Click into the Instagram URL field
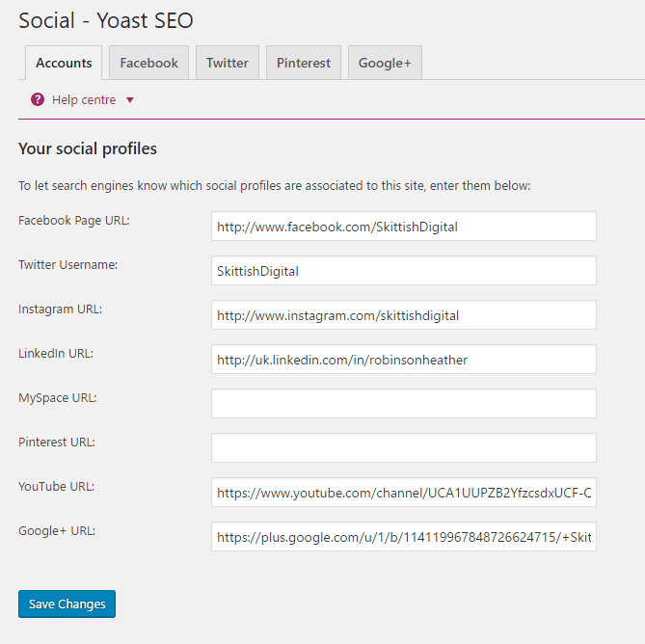The height and width of the screenshot is (644, 645). pos(404,315)
